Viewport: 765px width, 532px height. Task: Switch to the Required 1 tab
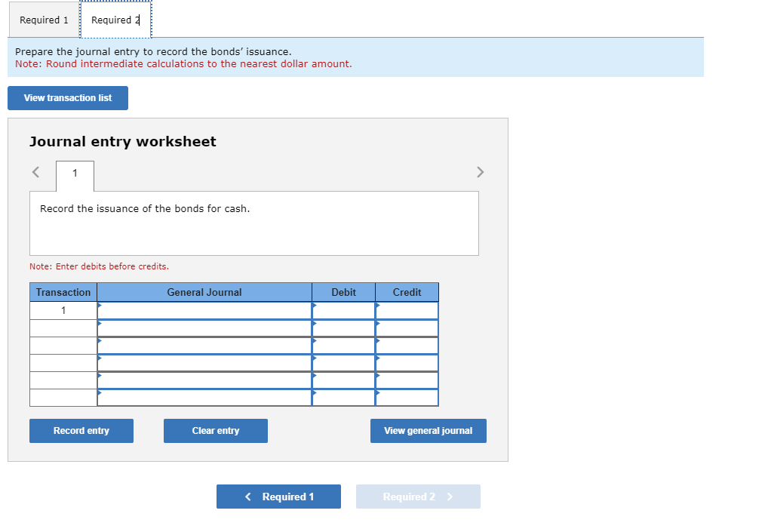[x=43, y=20]
